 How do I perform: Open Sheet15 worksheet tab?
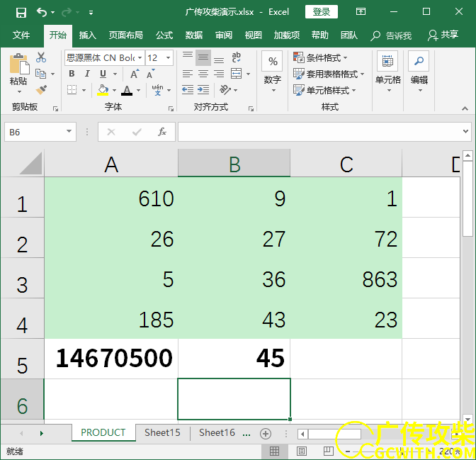click(x=162, y=432)
